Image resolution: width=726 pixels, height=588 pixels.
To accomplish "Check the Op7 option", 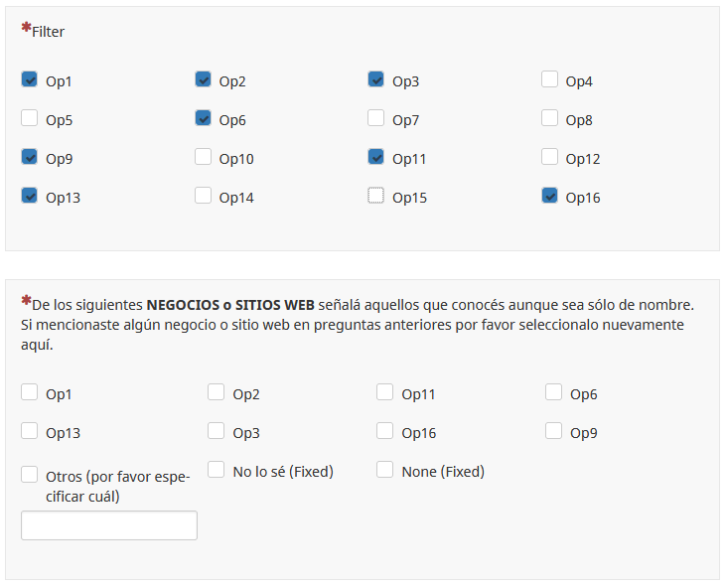I will pos(376,118).
